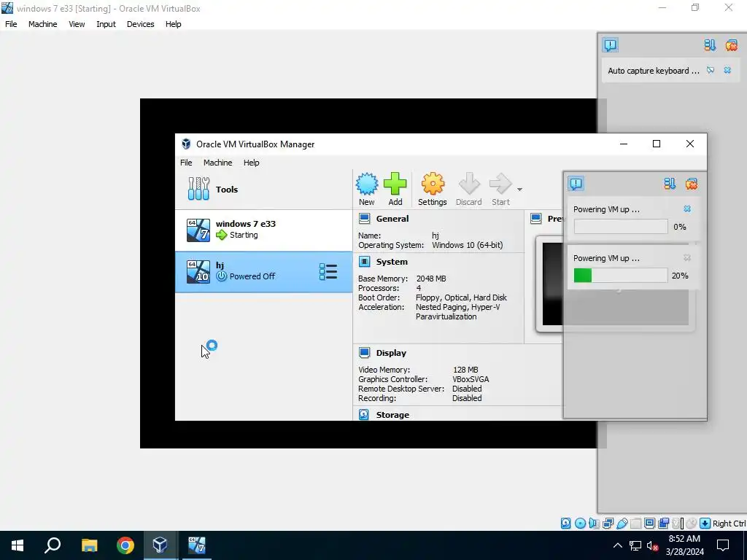Click the Auto capture keyboard notification text

653,71
